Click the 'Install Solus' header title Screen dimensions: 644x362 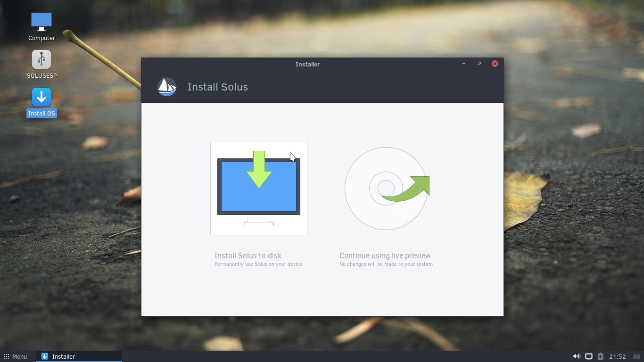(218, 87)
